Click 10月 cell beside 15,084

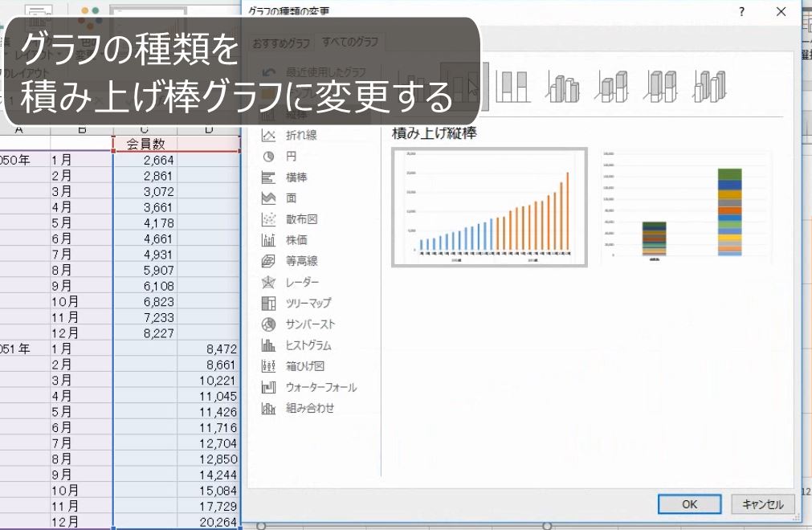[81, 491]
